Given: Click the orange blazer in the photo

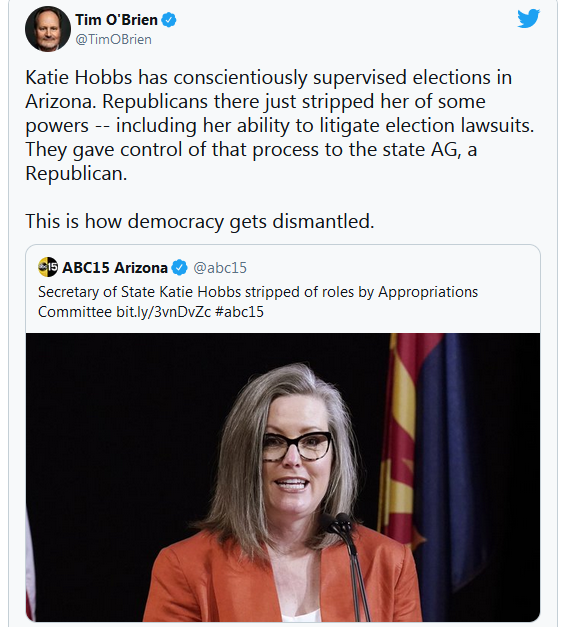Looking at the screenshot, I should [x=280, y=580].
